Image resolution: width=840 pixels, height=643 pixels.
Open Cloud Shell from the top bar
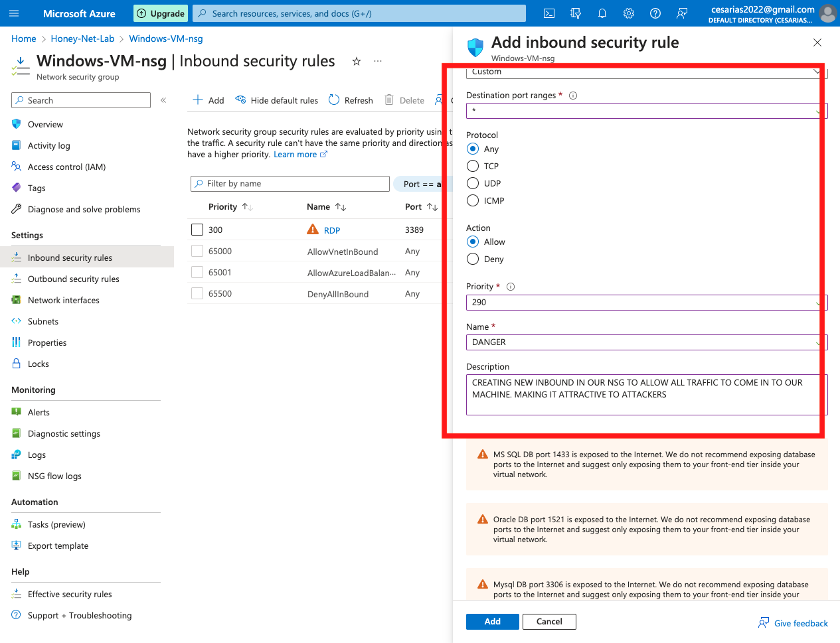549,13
